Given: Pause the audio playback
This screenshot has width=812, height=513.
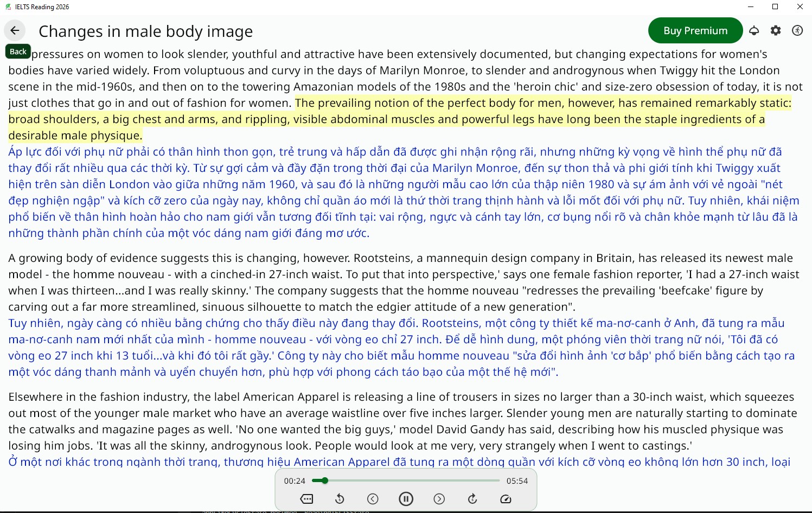Looking at the screenshot, I should (406, 499).
